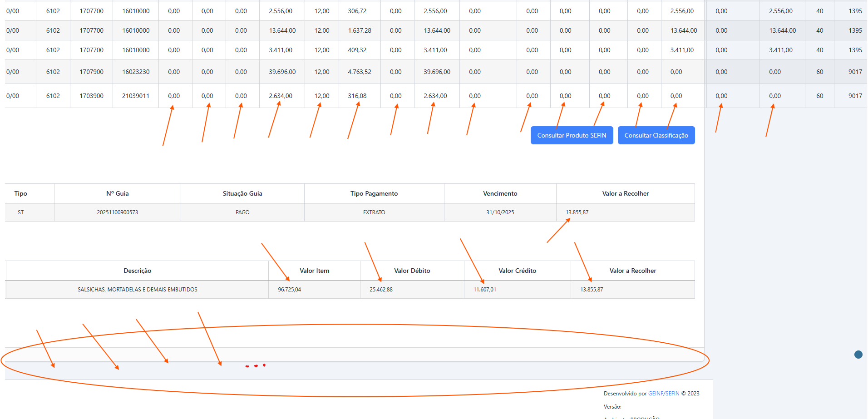Open the GEINF/SEFIN developer link
The width and height of the screenshot is (868, 419).
(x=663, y=394)
